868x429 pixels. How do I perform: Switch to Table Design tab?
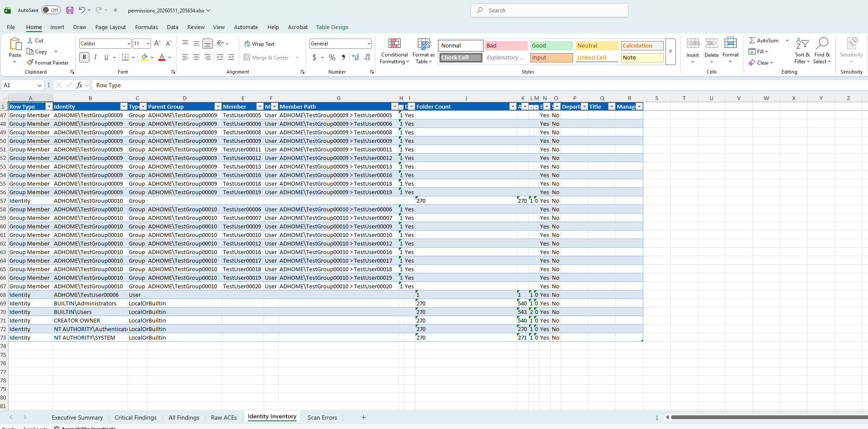point(332,27)
